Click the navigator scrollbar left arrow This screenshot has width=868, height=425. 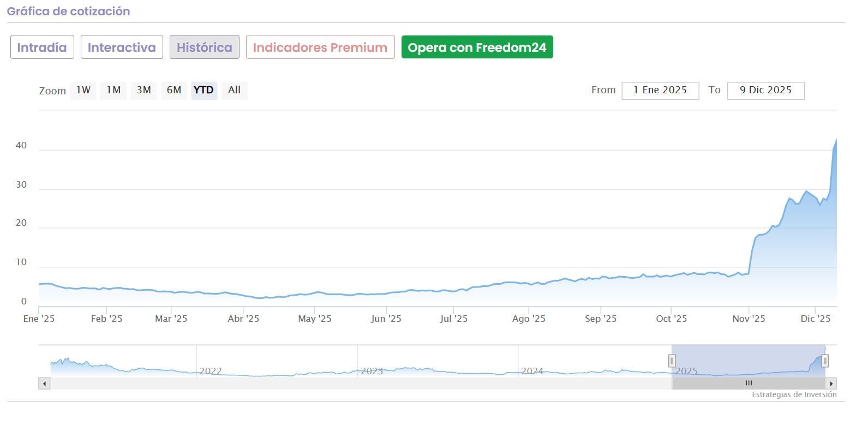tap(44, 384)
